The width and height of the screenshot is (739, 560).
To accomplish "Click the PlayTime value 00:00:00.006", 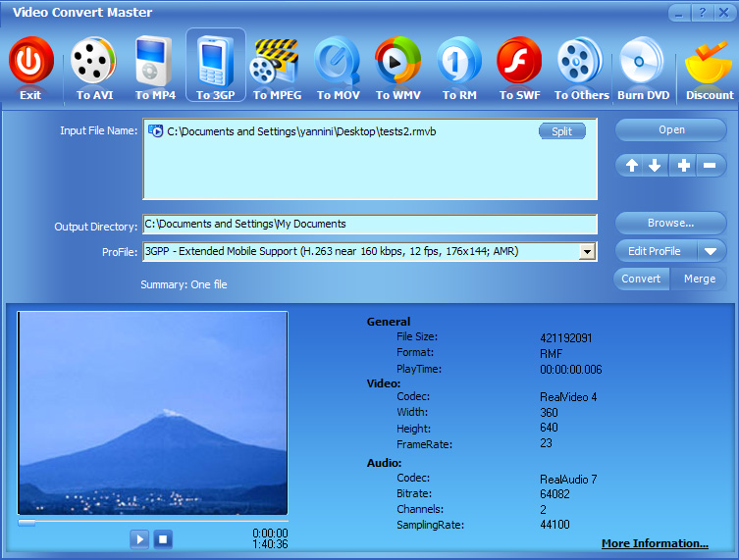I will (571, 370).
